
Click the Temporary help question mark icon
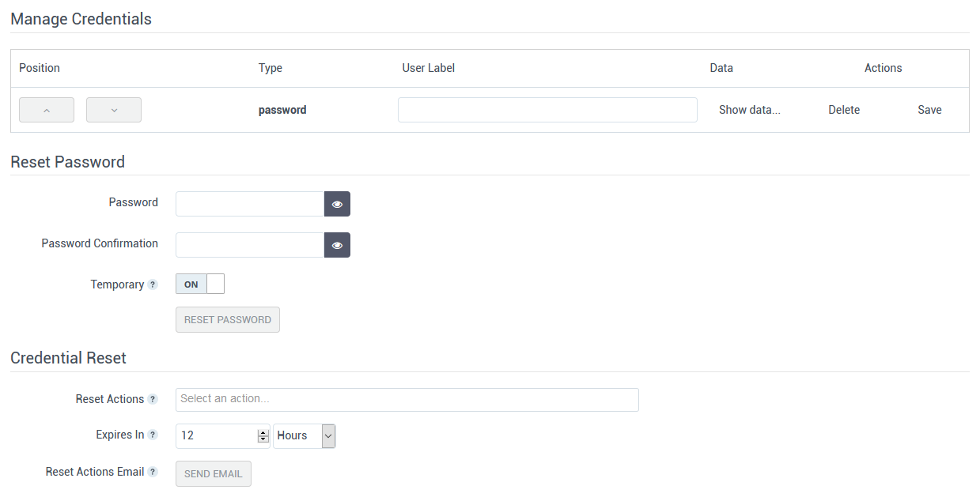click(153, 284)
